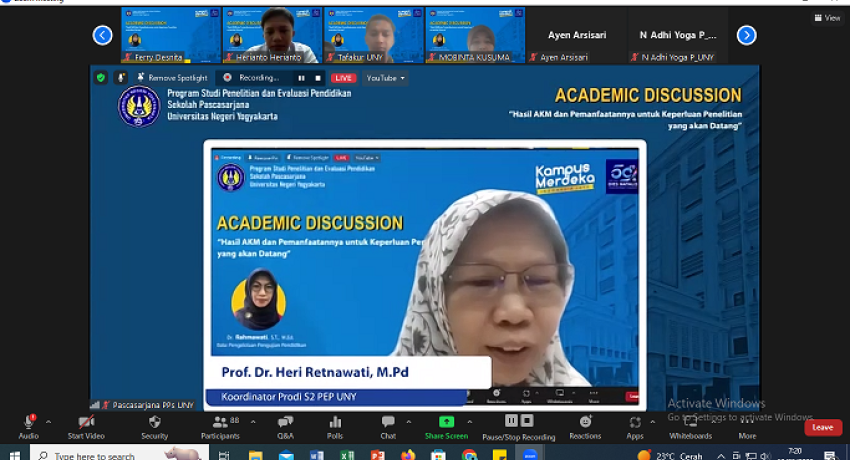Expand the Share Screen options arrow
This screenshot has width=850, height=460.
click(x=470, y=422)
